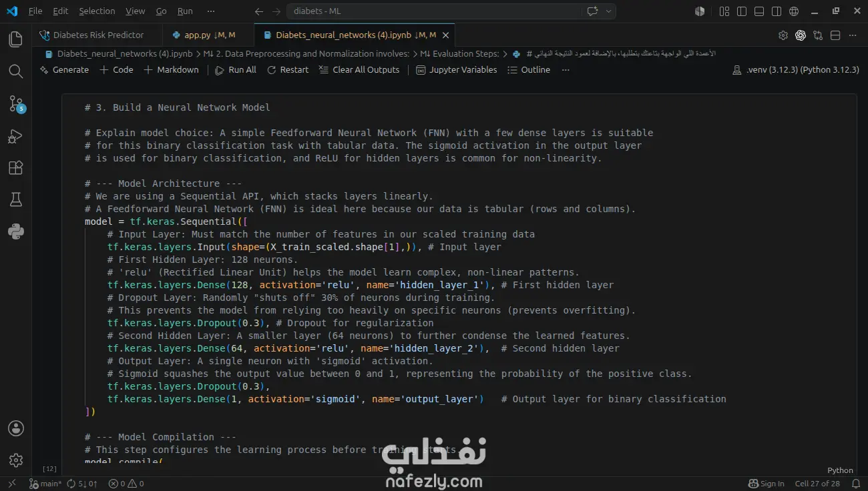
Task: Open Run and Debug view
Action: (16, 136)
